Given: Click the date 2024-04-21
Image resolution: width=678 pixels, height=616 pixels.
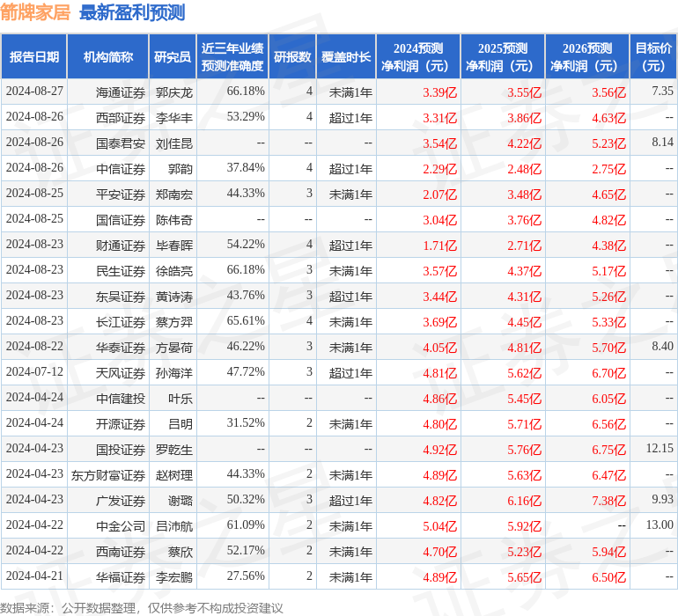Looking at the screenshot, I should 34,576.
